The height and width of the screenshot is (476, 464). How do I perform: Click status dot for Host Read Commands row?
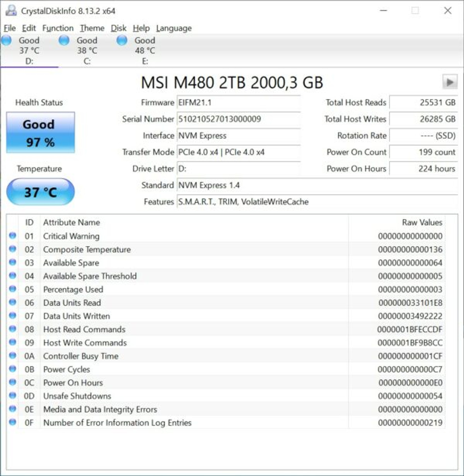(12, 329)
